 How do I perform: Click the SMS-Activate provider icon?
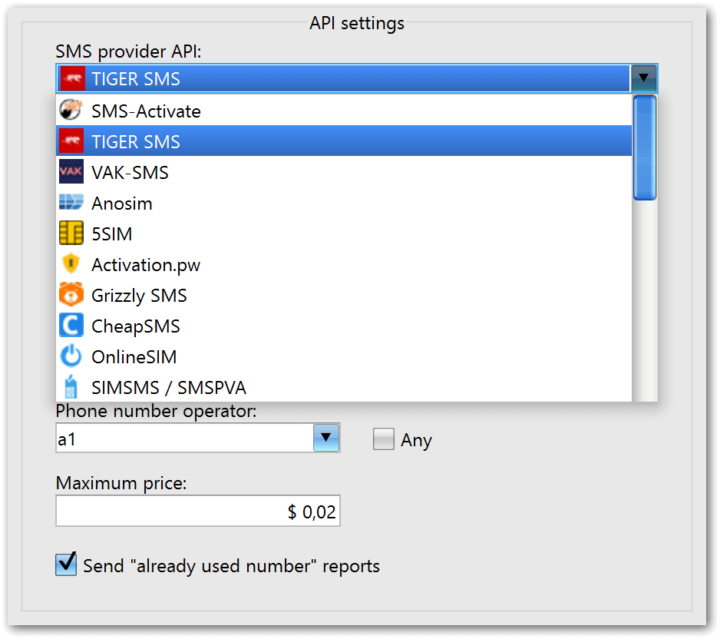[x=71, y=110]
